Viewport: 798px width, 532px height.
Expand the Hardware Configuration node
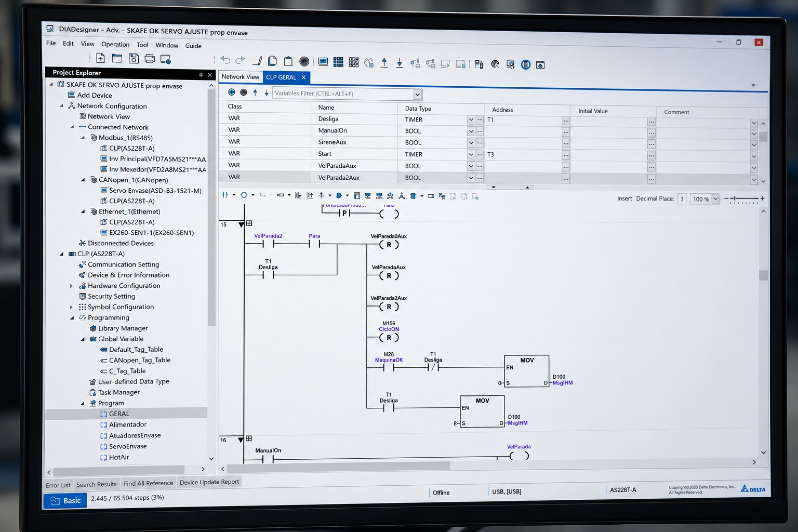pyautogui.click(x=72, y=286)
